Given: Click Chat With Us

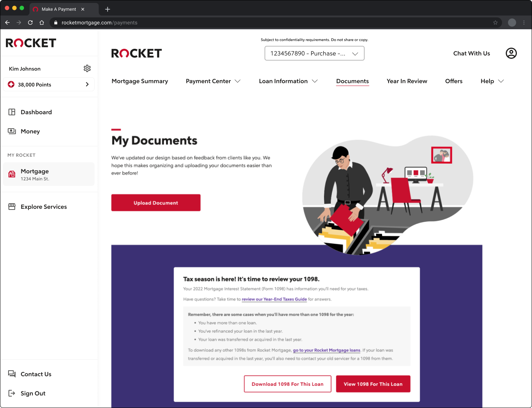Looking at the screenshot, I should tap(471, 53).
